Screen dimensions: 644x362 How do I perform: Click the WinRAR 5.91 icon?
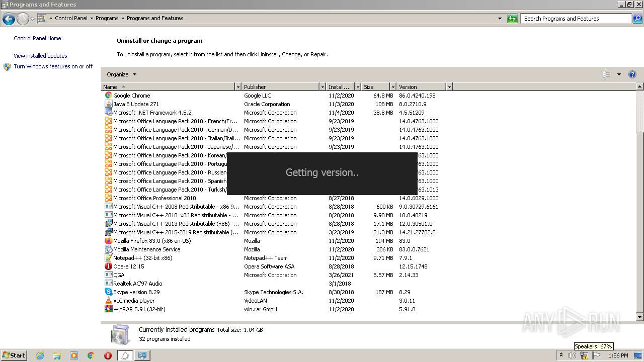point(108,309)
